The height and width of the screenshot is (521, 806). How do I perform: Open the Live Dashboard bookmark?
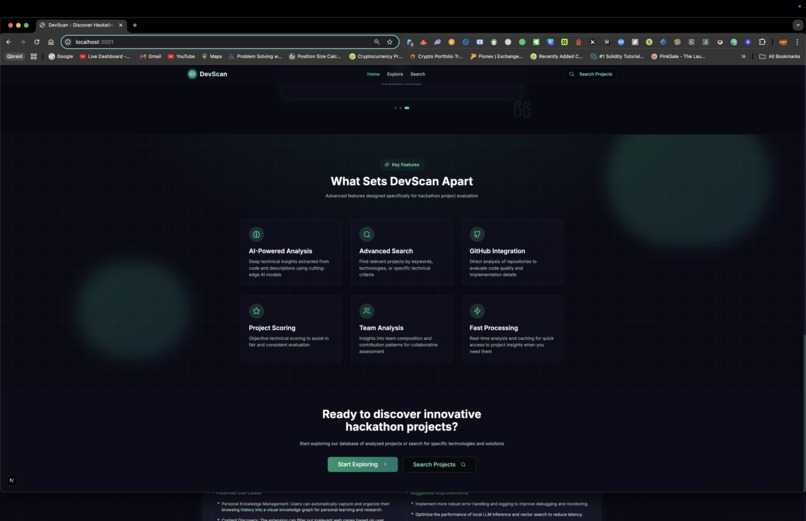(x=105, y=57)
